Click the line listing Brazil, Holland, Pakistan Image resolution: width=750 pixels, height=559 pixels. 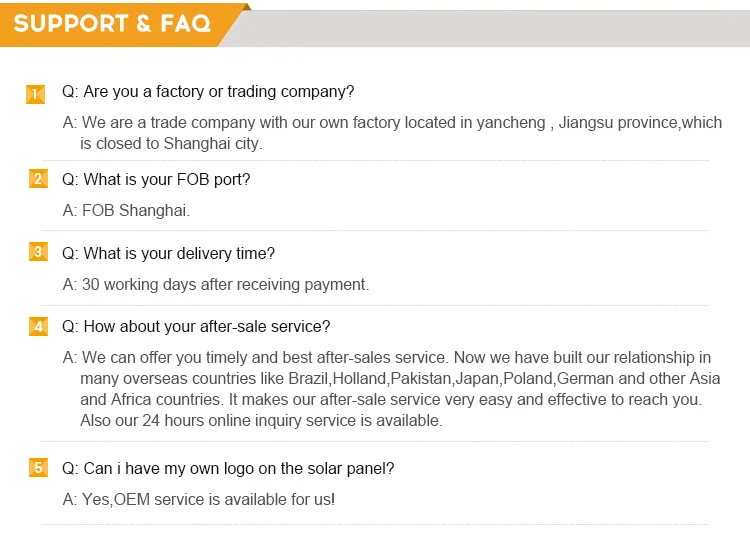[400, 379]
